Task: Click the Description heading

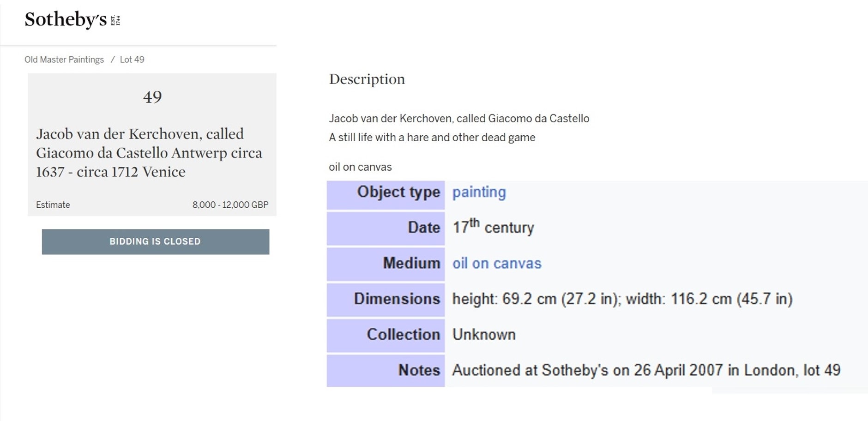Action: [x=367, y=79]
